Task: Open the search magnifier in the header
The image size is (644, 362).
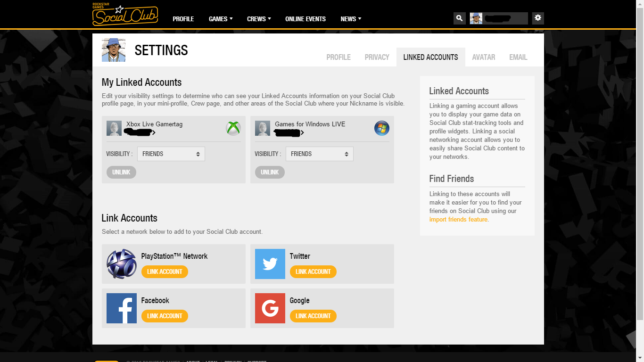Action: 460,18
